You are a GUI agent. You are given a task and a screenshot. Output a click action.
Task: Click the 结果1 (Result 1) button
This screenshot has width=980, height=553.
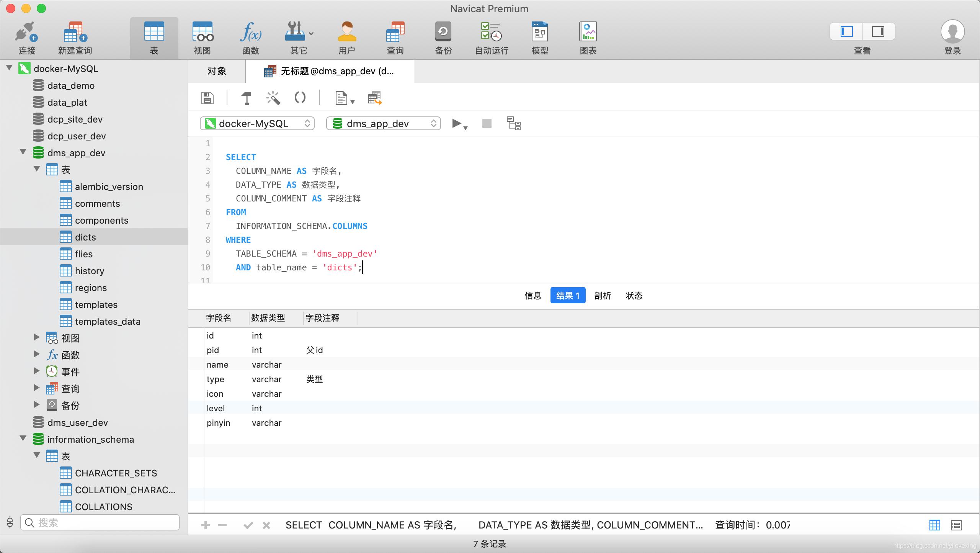(568, 296)
